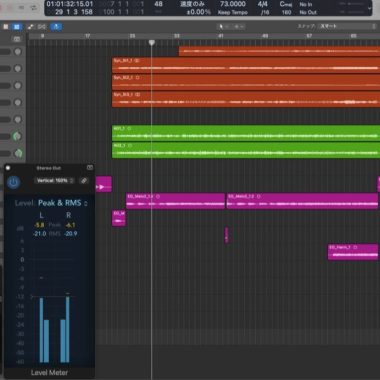The height and width of the screenshot is (380, 380).
Task: Select the Syn_03 orange region
Action: 246,99
